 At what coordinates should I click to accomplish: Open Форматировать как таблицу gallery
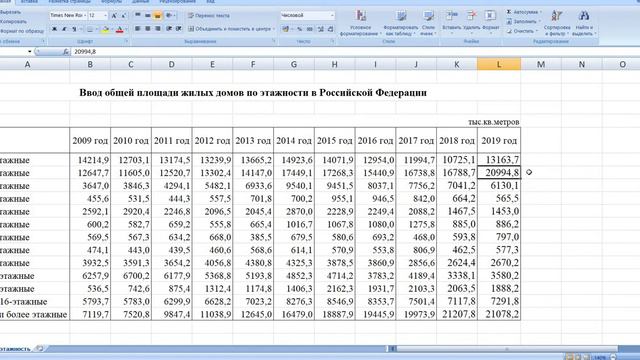coord(401,23)
